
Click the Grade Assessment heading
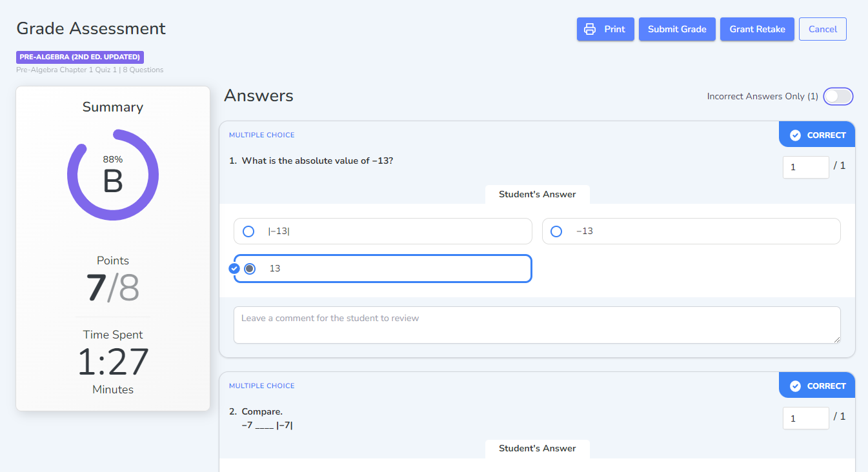[91, 28]
